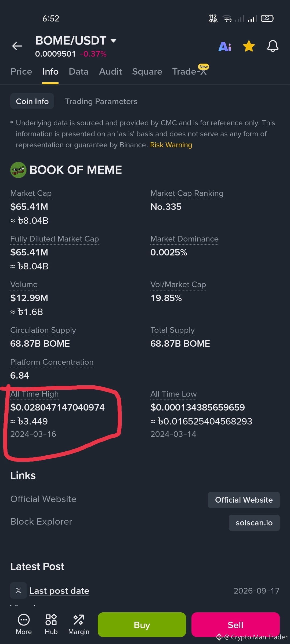
Task: Expand the BOME/USDT pair dropdown
Action: pyautogui.click(x=114, y=41)
